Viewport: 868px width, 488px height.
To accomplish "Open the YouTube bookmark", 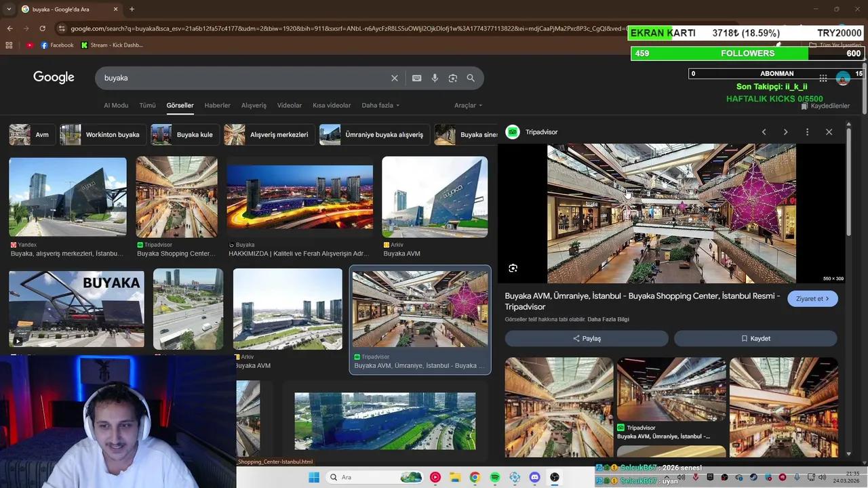I will click(x=30, y=45).
